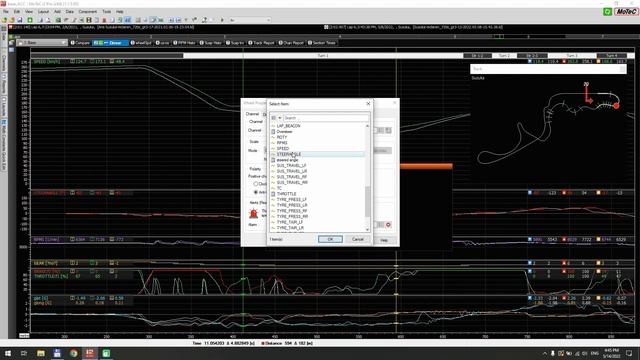Open the Add menu
Screen dimensions: 640x360
click(x=58, y=11)
